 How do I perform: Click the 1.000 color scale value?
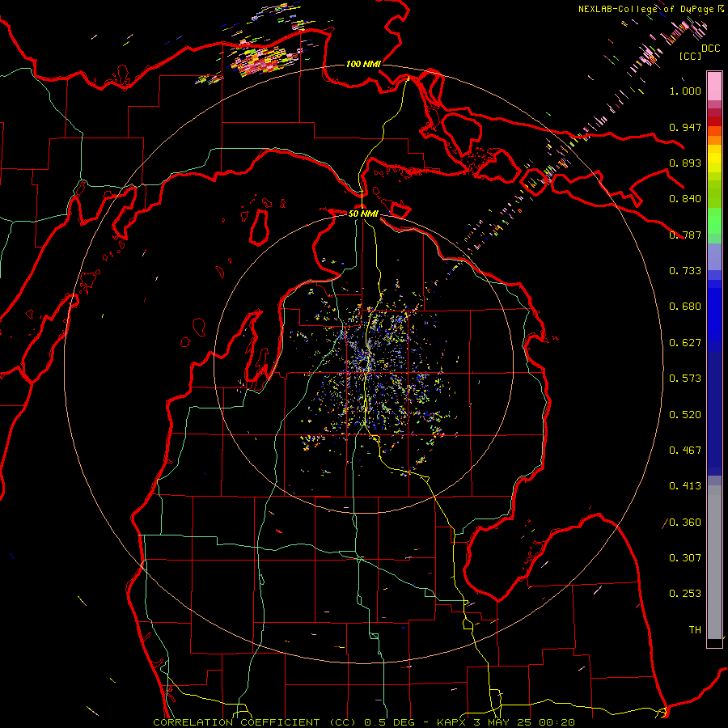[x=685, y=91]
